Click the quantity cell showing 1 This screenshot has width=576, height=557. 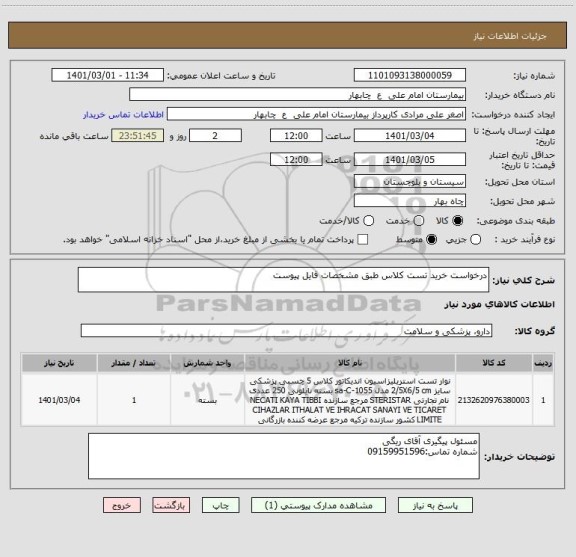(x=134, y=400)
